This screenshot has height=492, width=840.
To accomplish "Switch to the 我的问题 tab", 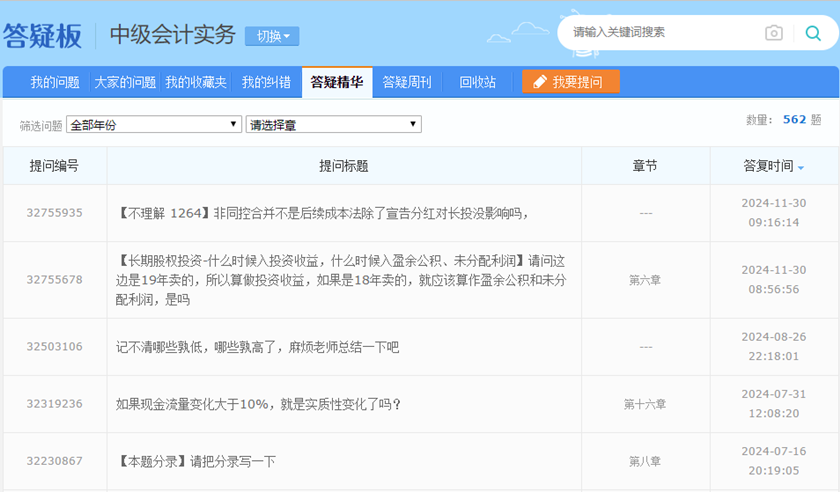I will [x=54, y=82].
